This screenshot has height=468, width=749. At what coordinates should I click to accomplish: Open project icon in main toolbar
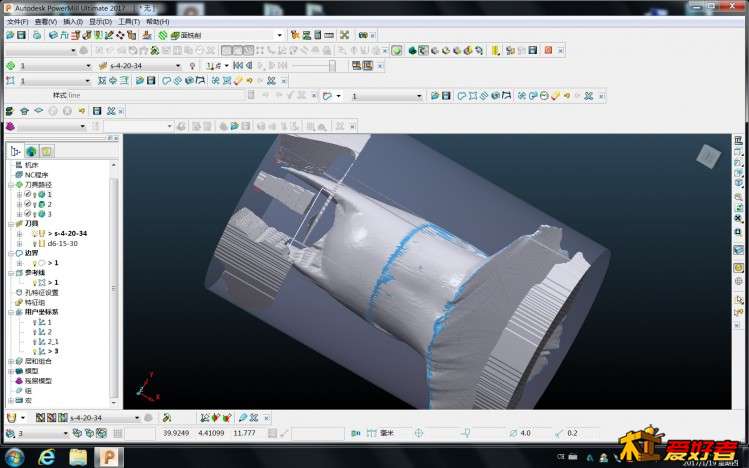[10, 35]
